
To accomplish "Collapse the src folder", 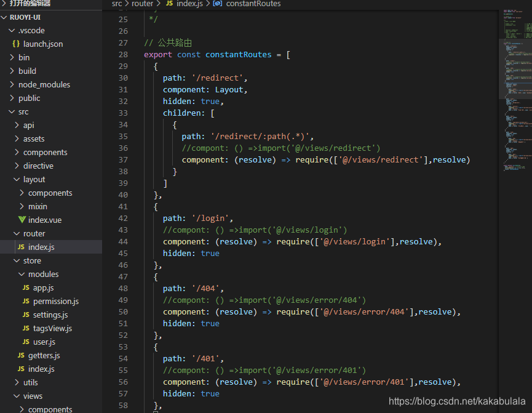I will (x=12, y=112).
